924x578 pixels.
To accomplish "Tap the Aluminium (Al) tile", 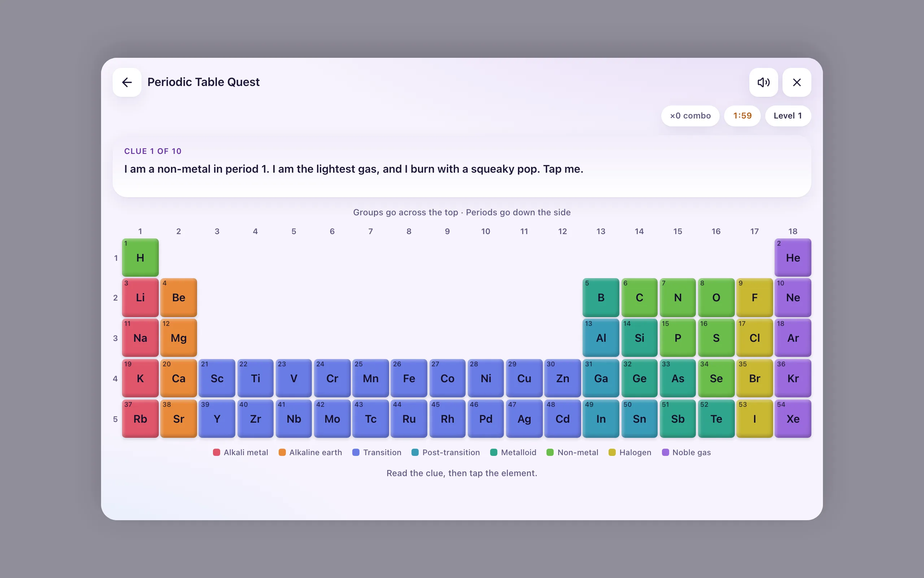I will (x=601, y=337).
